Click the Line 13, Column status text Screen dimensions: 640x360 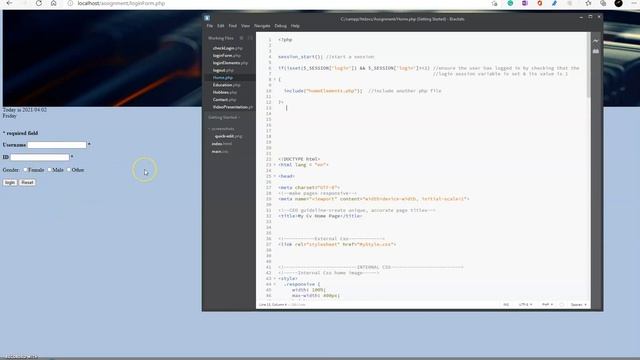coord(273,304)
